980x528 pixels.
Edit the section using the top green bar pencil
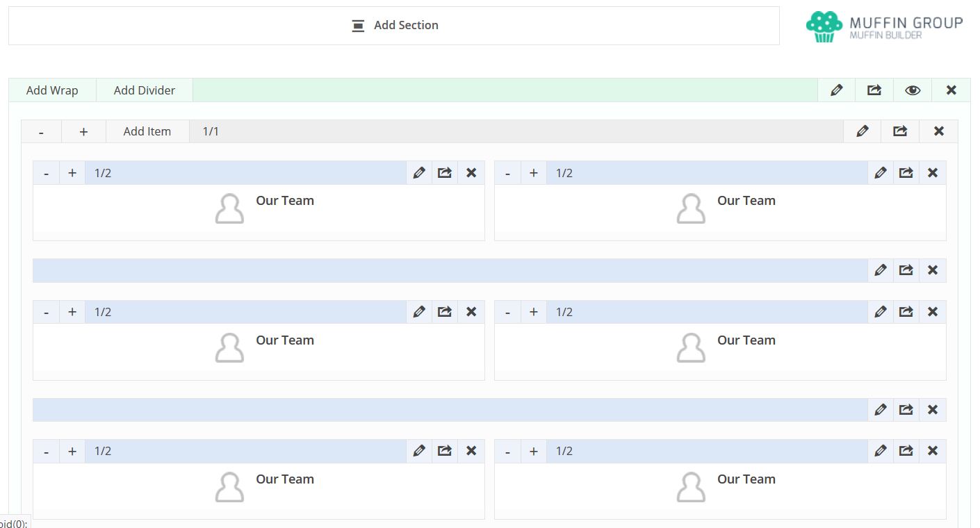[837, 90]
